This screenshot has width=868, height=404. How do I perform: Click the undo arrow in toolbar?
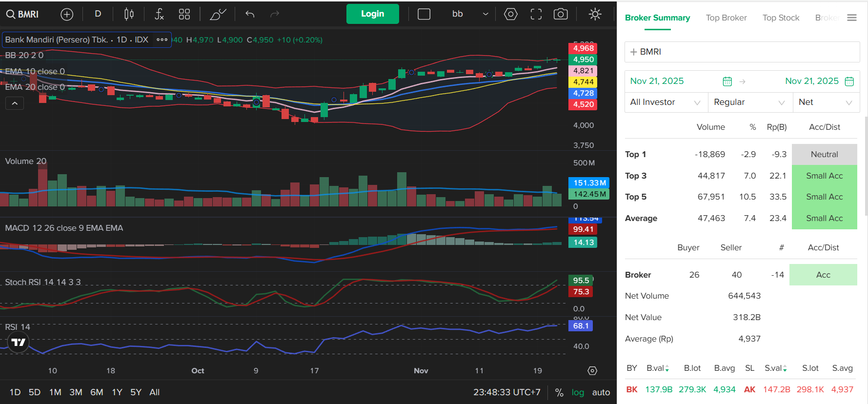250,14
